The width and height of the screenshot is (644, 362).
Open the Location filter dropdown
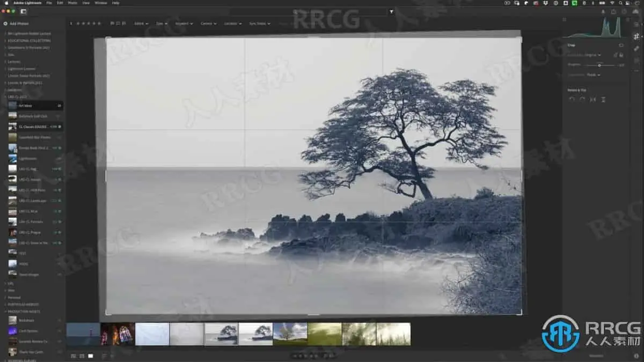coord(232,24)
